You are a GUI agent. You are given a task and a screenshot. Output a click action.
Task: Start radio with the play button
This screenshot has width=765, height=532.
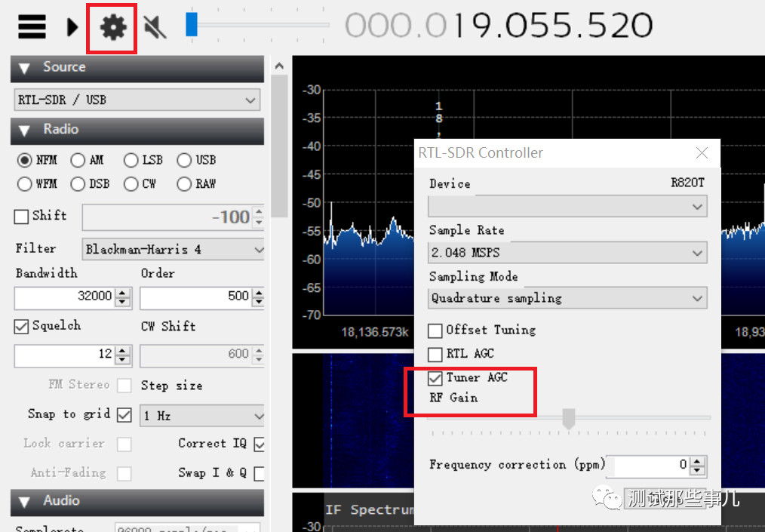pyautogui.click(x=72, y=27)
